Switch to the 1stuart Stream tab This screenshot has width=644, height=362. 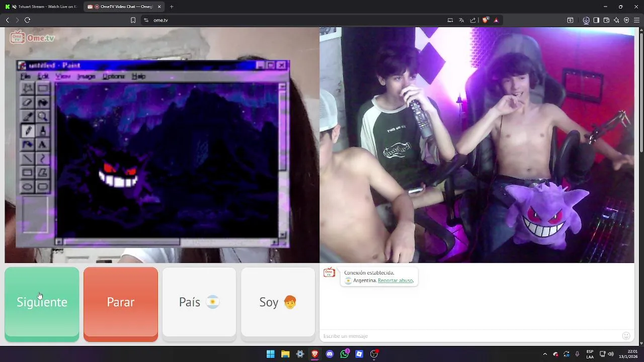coord(41,7)
